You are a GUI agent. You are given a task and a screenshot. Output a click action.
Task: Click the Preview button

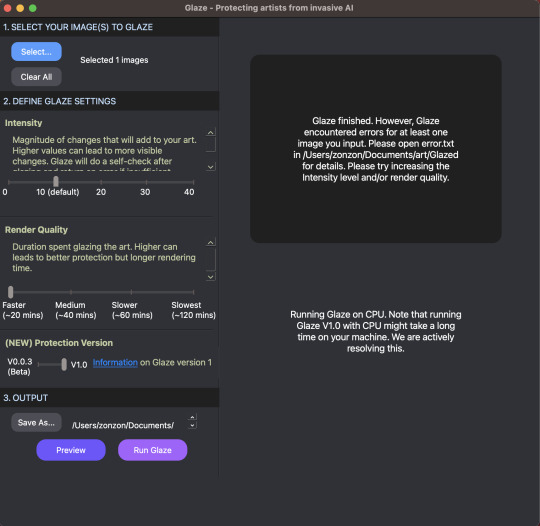(71, 450)
